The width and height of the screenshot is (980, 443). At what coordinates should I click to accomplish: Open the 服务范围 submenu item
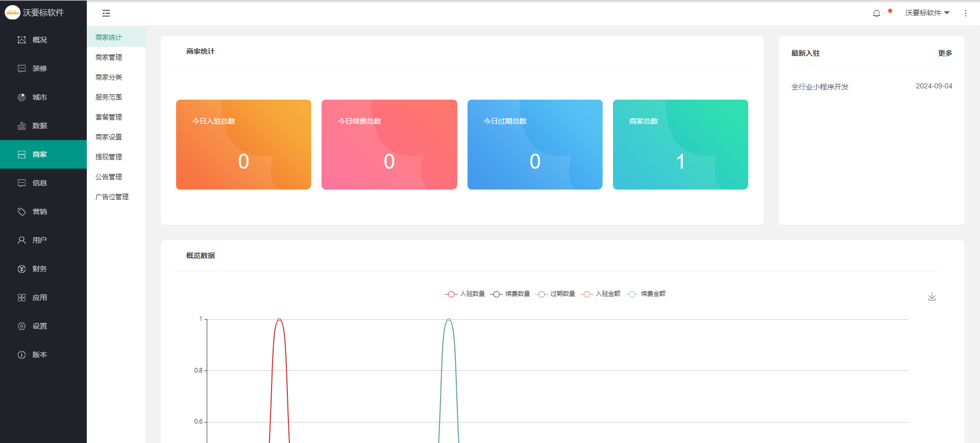116,97
